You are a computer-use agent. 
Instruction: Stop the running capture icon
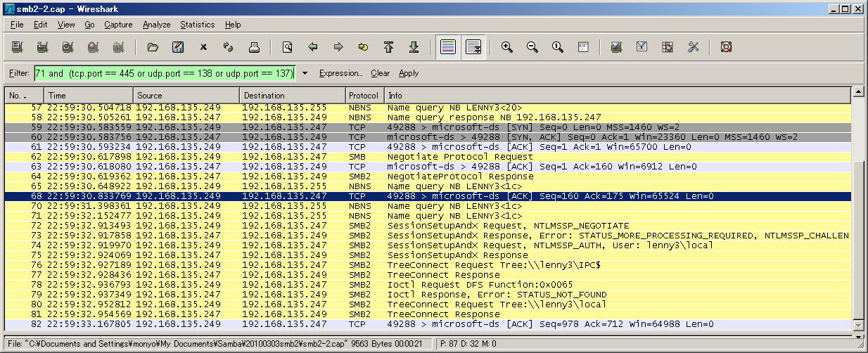(93, 47)
